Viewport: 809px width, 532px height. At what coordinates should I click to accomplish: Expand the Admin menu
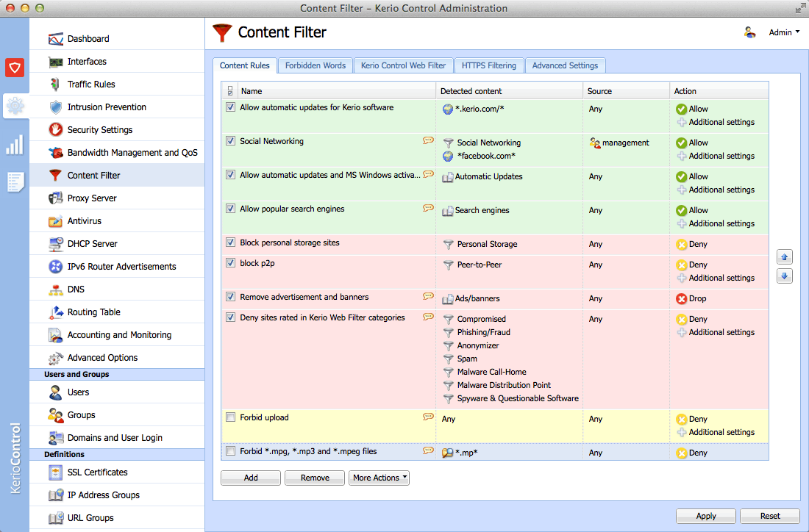(x=784, y=32)
